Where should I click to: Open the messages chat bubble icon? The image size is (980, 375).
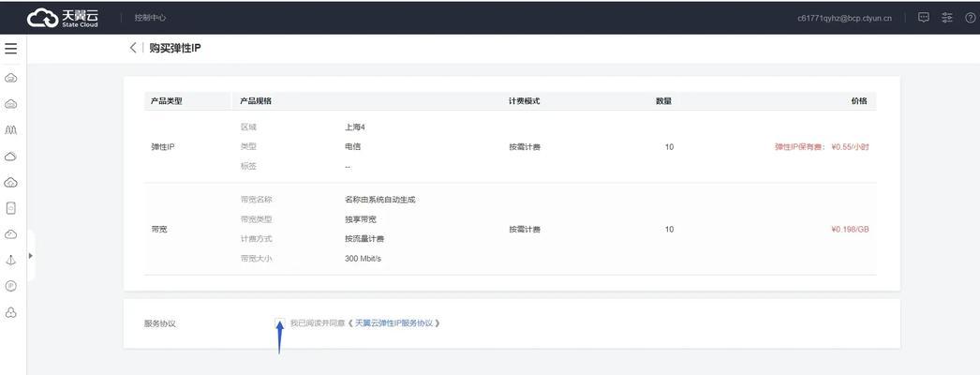tap(924, 18)
